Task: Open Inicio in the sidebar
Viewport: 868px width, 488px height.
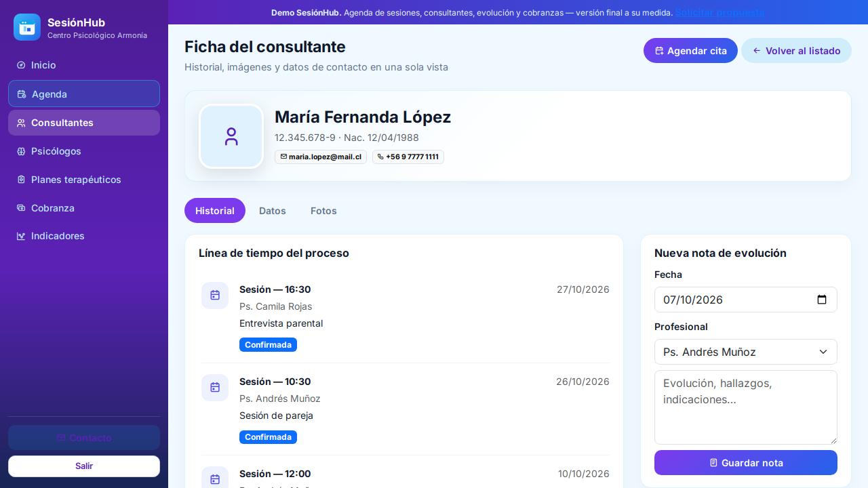Action: click(84, 65)
